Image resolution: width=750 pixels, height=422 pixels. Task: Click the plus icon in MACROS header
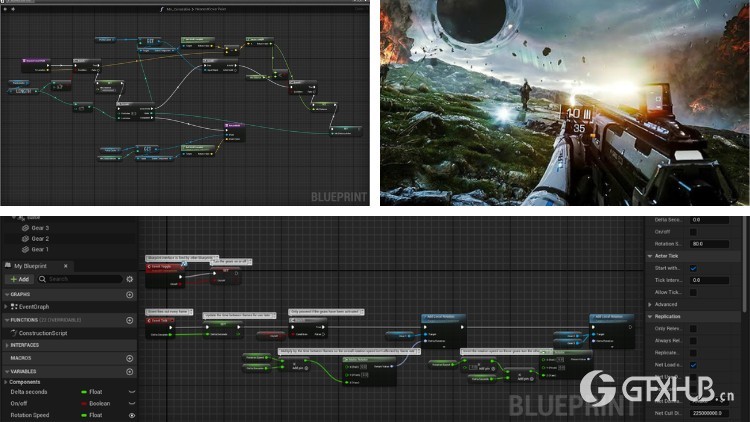point(130,358)
